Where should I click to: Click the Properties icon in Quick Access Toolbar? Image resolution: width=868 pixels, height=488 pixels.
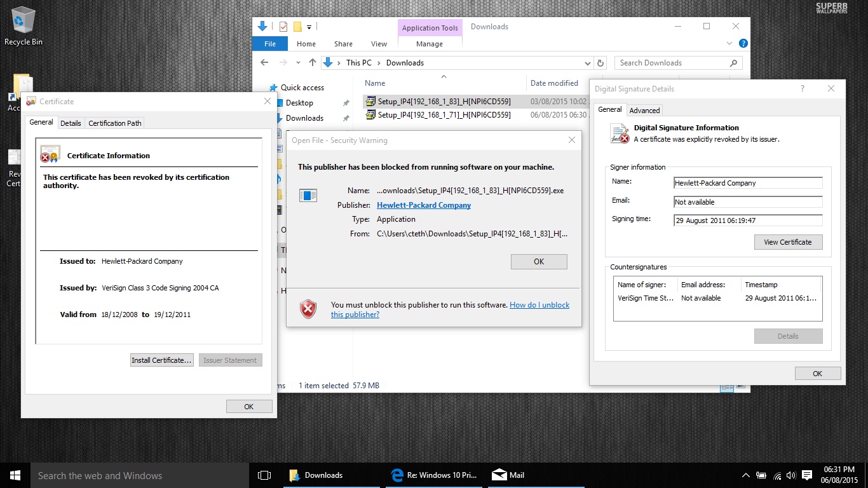pyautogui.click(x=283, y=27)
